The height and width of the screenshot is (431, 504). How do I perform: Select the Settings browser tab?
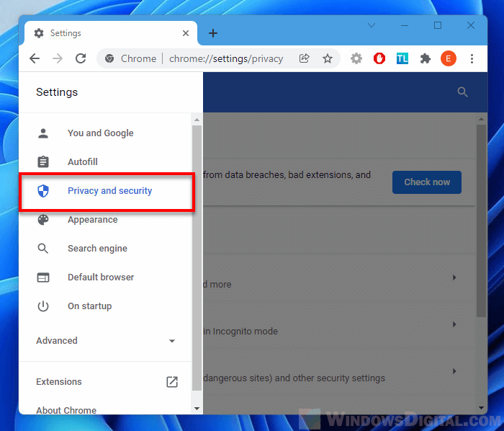point(111,33)
